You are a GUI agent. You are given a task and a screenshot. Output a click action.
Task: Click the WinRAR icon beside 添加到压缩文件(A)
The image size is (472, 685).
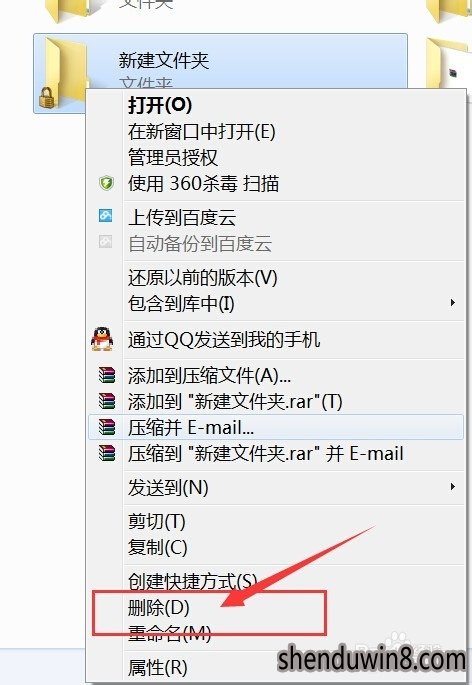coord(107,375)
